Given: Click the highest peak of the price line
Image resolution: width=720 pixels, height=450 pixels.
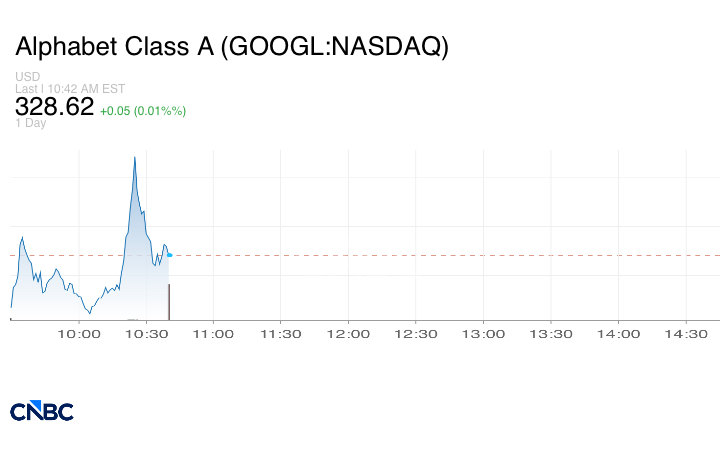Looking at the screenshot, I should [x=134, y=157].
